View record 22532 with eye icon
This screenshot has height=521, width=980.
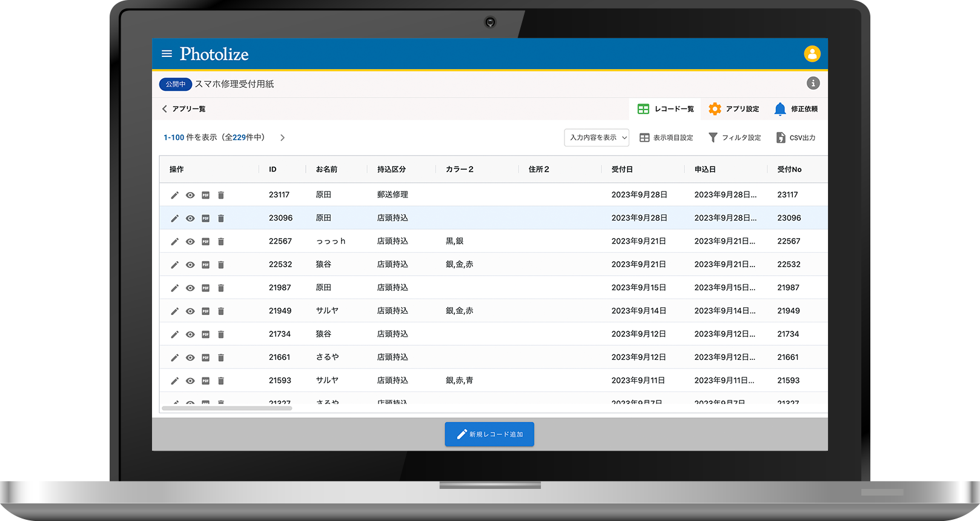point(190,265)
